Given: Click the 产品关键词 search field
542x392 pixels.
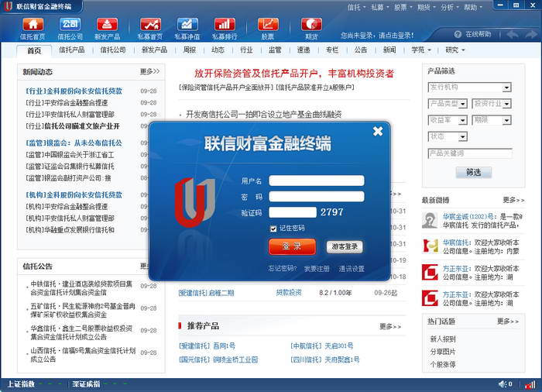Looking at the screenshot, I should pos(470,153).
